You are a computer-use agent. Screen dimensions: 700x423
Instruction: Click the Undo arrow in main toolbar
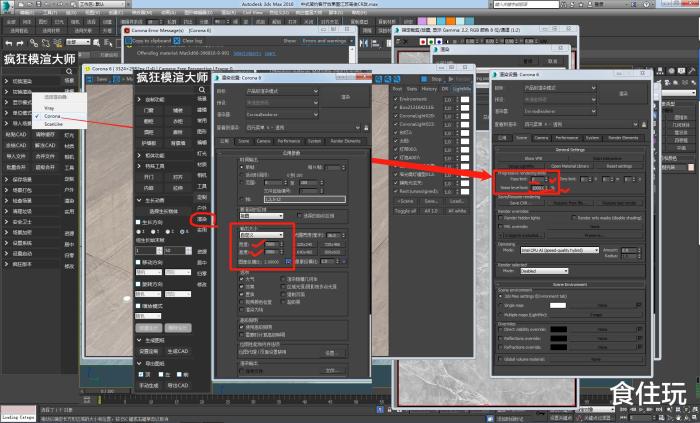click(x=9, y=43)
